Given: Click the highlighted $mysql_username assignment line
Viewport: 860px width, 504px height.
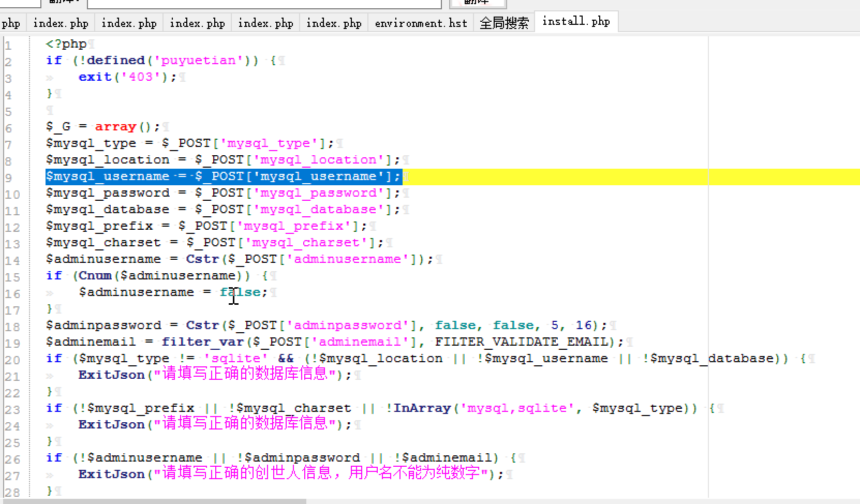Looking at the screenshot, I should 223,176.
